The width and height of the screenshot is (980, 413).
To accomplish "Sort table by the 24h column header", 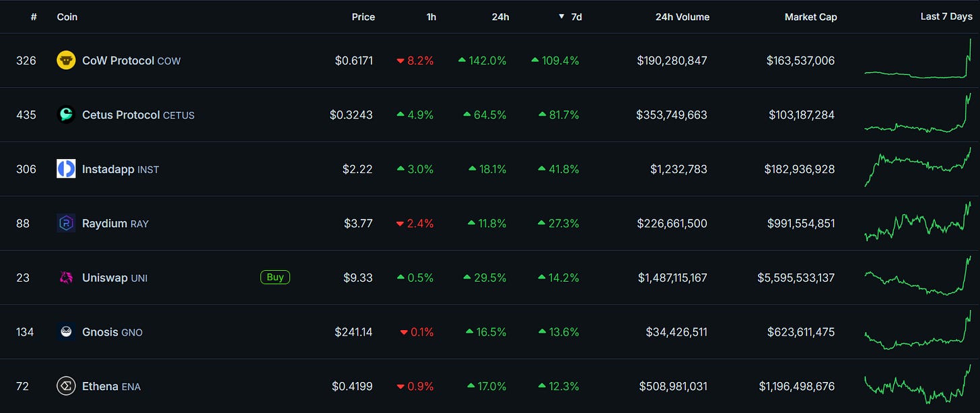I will 500,17.
